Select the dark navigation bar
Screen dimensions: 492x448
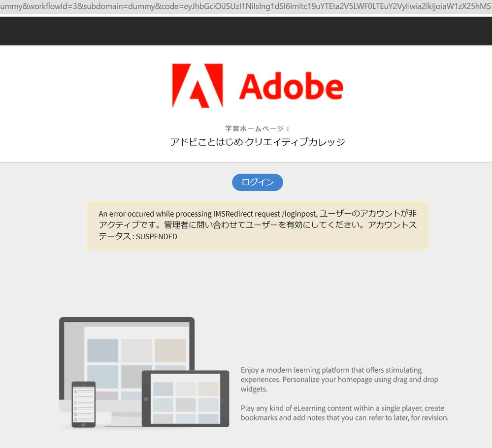pos(246,31)
